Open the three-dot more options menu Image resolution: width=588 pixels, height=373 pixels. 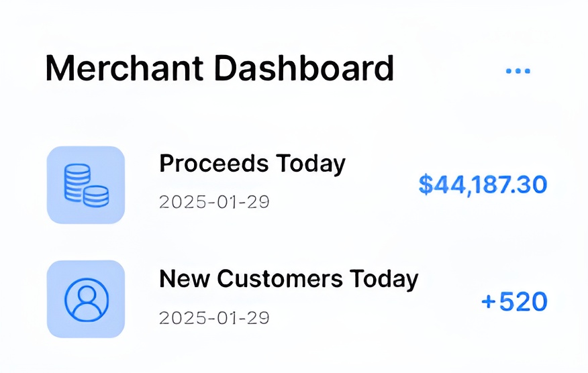[x=518, y=70]
